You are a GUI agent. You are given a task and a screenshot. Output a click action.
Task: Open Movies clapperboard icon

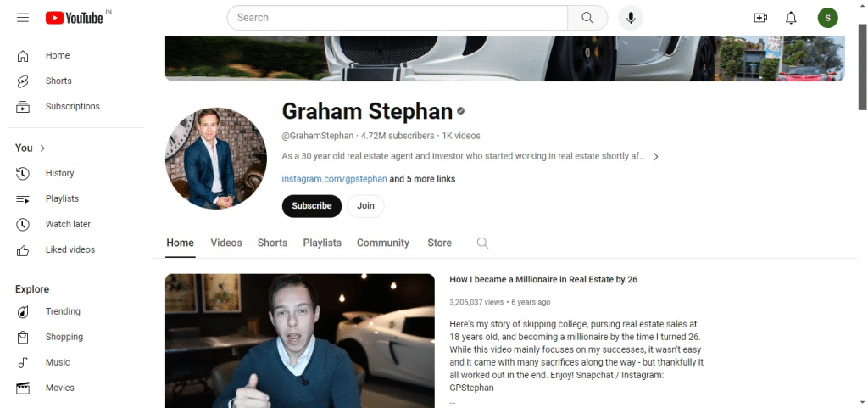click(23, 388)
